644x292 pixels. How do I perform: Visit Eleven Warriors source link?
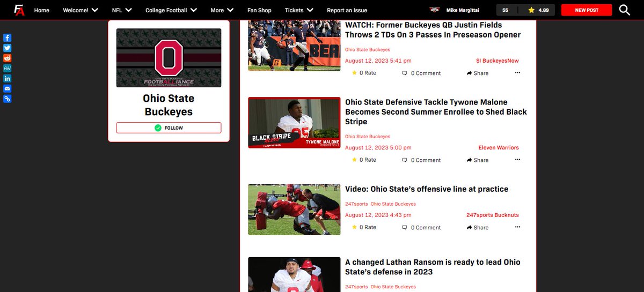pos(499,147)
